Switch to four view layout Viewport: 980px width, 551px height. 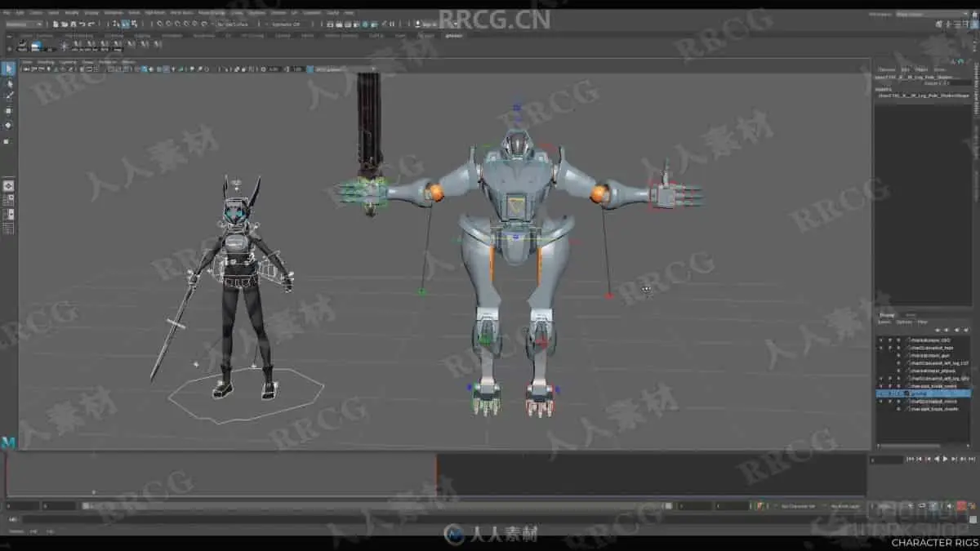coord(8,199)
